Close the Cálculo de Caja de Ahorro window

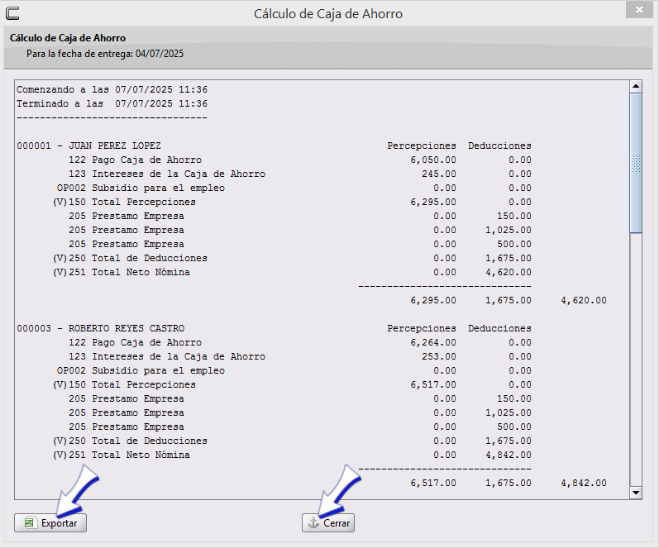pos(639,10)
